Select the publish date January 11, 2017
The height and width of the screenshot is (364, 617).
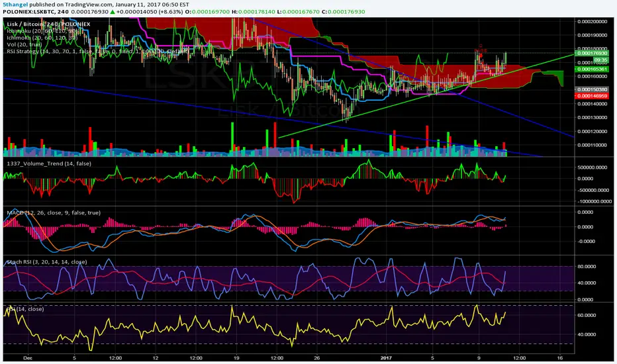[136, 5]
